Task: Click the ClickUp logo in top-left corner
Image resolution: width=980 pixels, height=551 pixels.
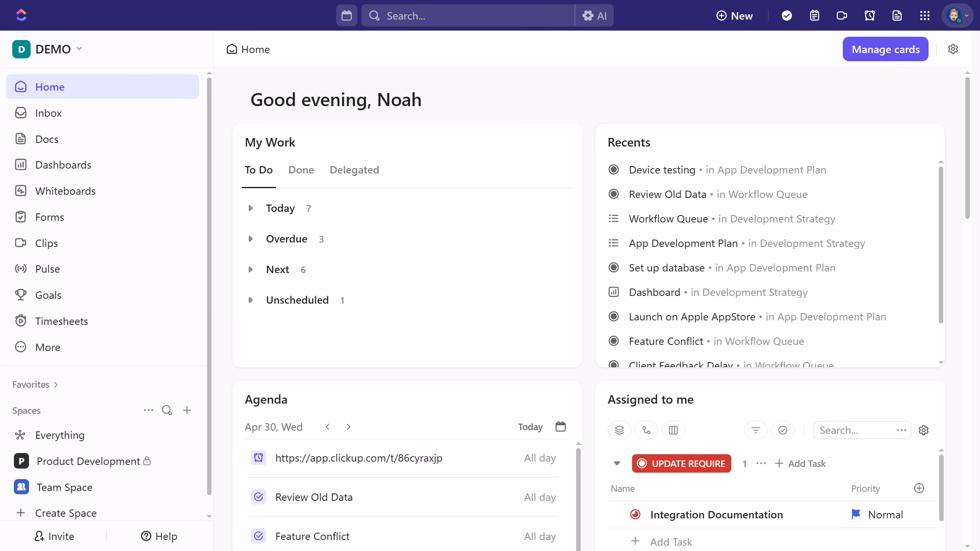Action: (21, 15)
